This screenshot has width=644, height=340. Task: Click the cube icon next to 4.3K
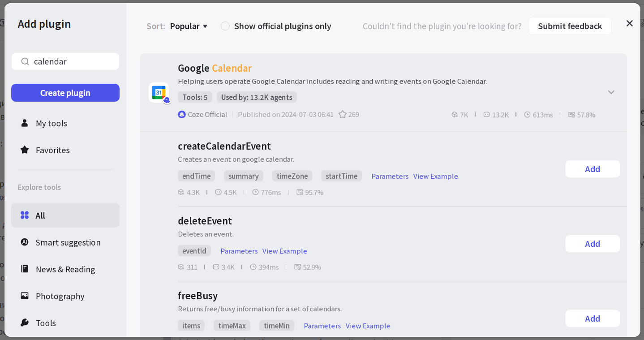181,192
